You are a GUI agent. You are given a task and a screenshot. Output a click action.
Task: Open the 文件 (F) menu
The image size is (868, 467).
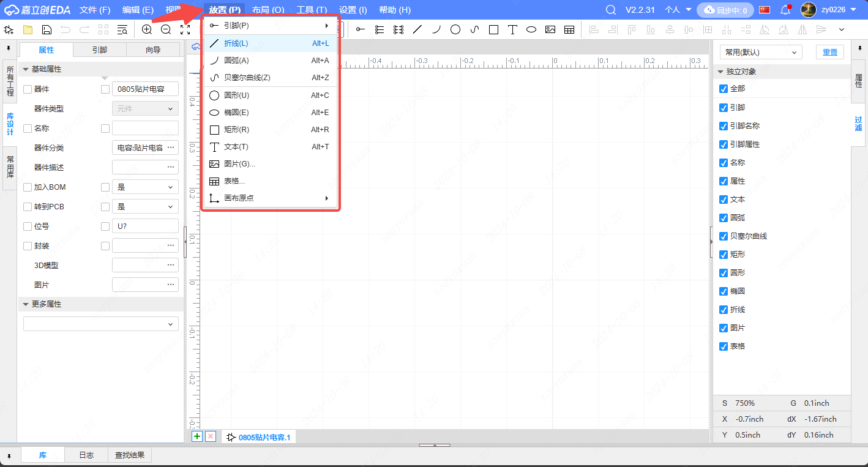(95, 10)
